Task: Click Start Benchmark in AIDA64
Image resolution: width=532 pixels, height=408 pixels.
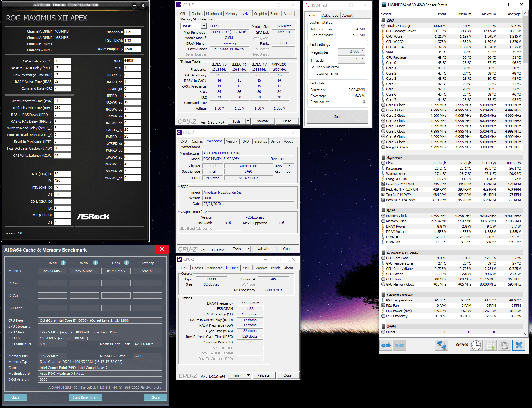Action: 85,397
